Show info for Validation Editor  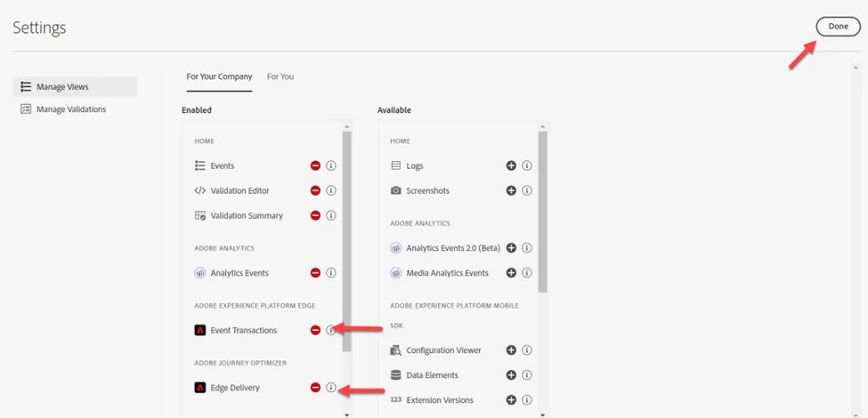pos(331,190)
